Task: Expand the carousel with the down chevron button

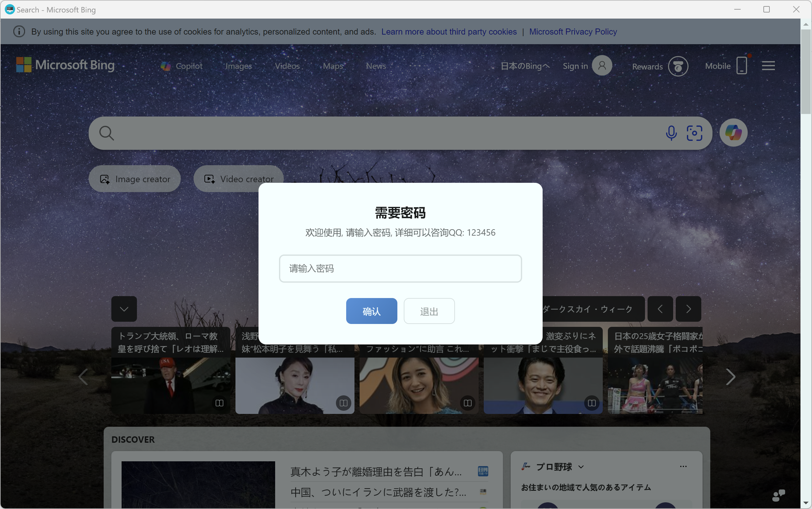Action: point(124,309)
